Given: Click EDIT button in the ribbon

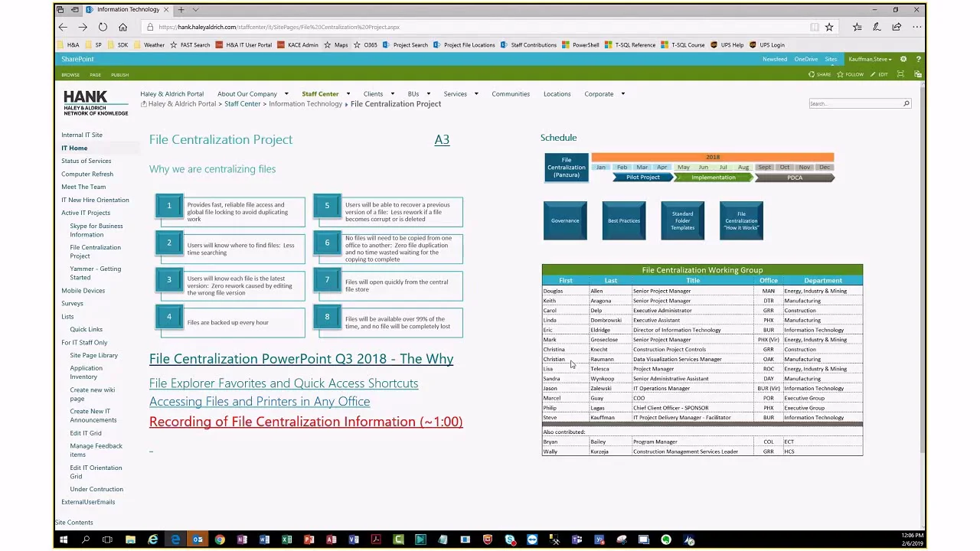Looking at the screenshot, I should tap(878, 74).
